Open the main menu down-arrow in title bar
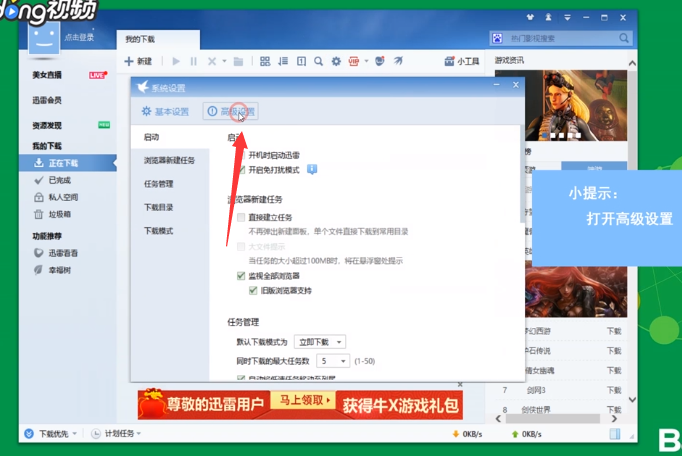Image resolution: width=682 pixels, height=456 pixels. (567, 18)
